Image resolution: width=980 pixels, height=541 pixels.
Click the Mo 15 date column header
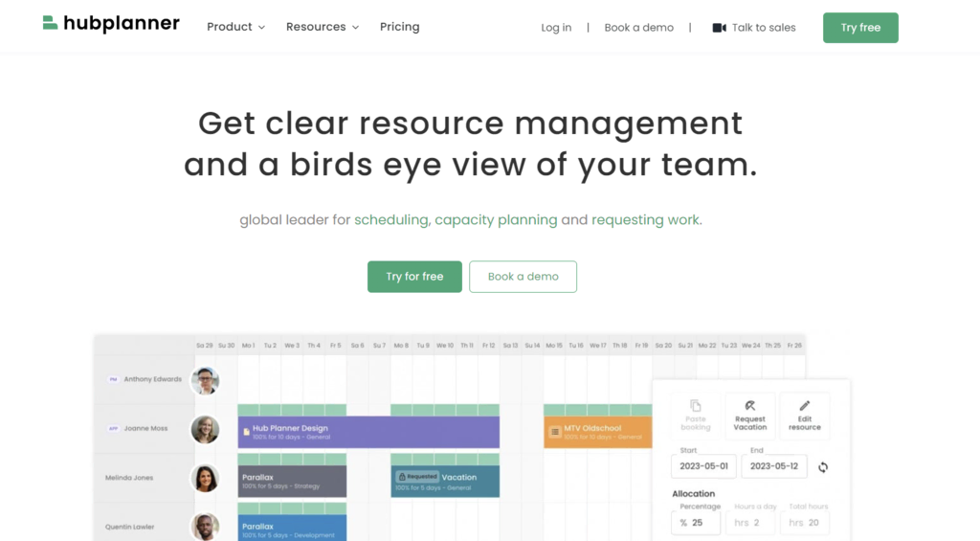coord(554,346)
